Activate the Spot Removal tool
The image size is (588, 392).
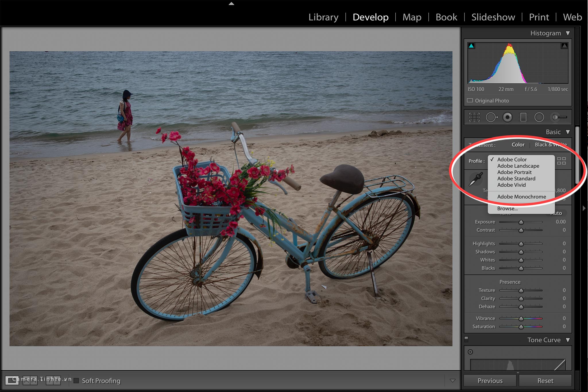[492, 117]
